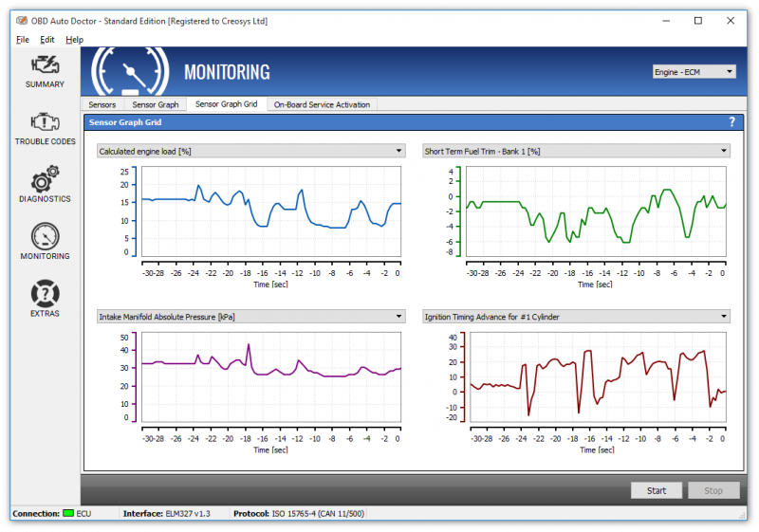This screenshot has width=759, height=532.
Task: Open the Help menu
Action: click(x=74, y=40)
